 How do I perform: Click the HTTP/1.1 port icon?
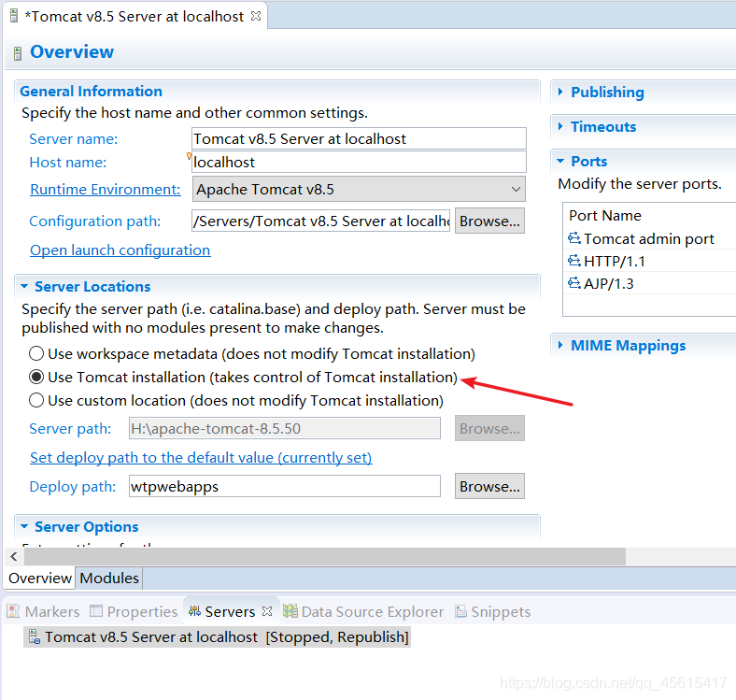(x=574, y=260)
